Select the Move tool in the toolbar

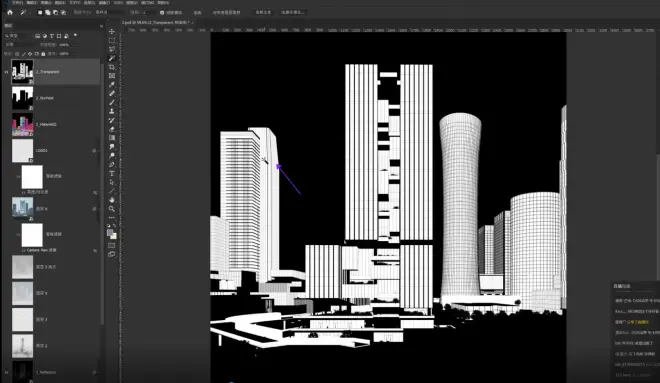[112, 32]
